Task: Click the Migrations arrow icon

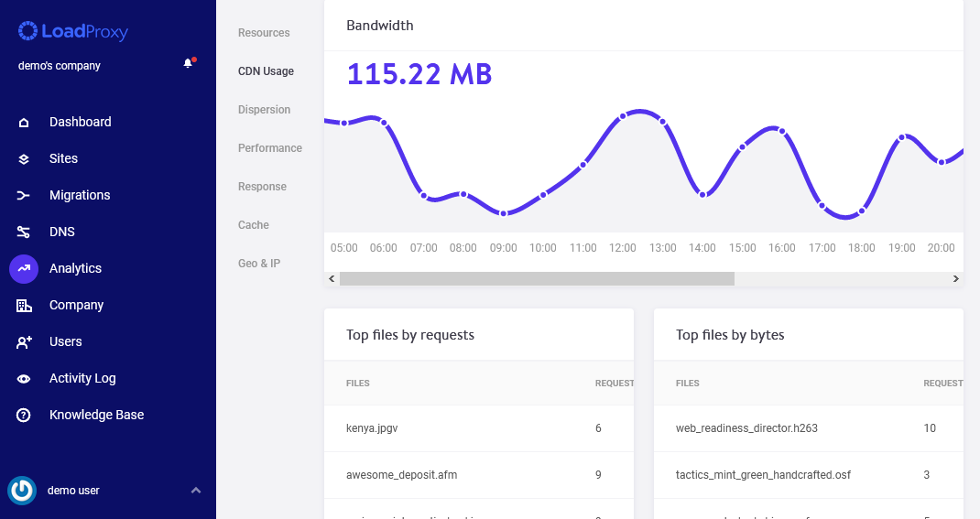Action: pos(24,196)
